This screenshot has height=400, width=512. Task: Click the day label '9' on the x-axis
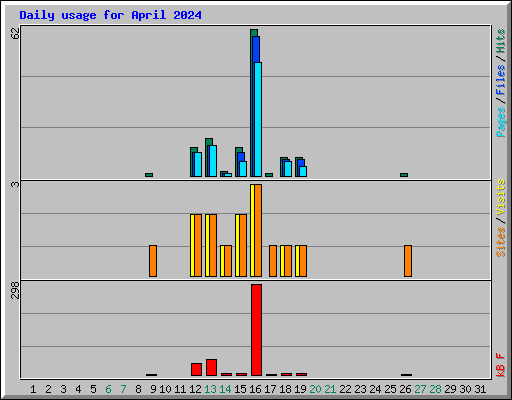pyautogui.click(x=153, y=389)
